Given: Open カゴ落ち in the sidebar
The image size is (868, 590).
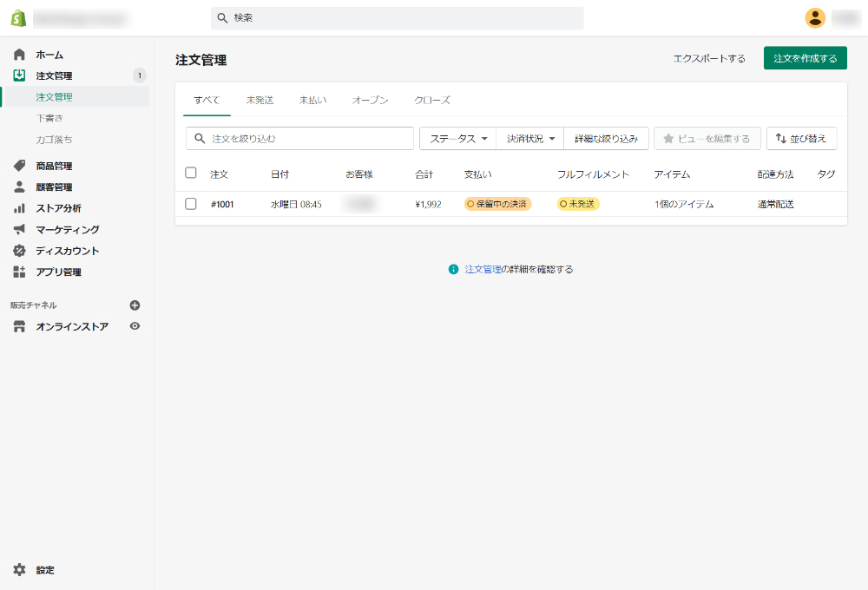Looking at the screenshot, I should click(54, 140).
